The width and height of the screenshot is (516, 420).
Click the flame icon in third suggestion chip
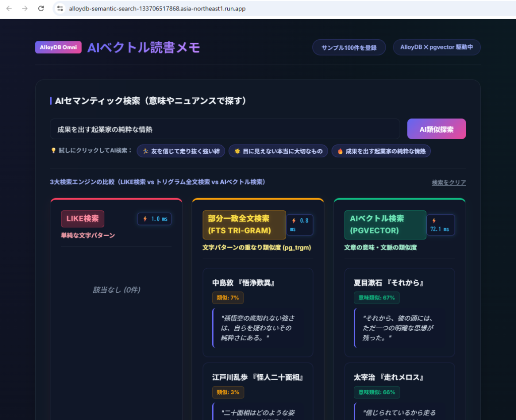(x=340, y=151)
